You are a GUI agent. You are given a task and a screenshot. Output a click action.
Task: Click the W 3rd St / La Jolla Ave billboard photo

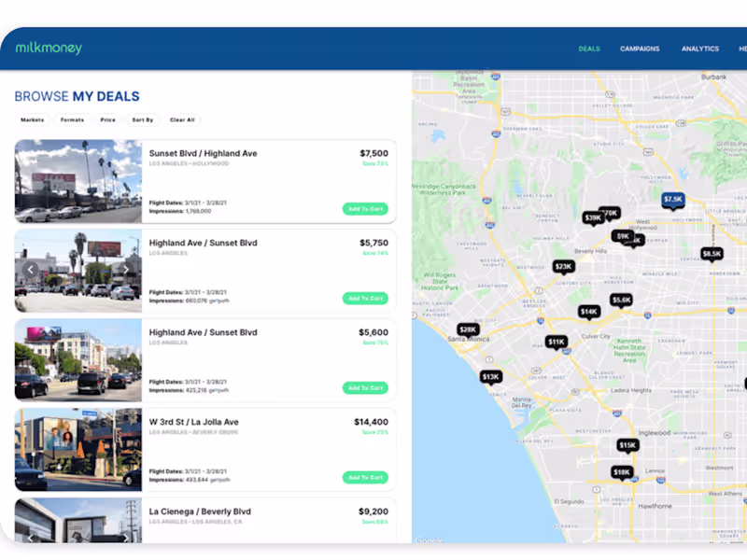tap(78, 450)
